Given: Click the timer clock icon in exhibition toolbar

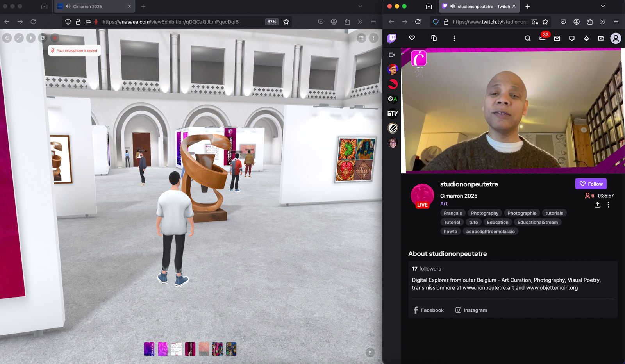Looking at the screenshot, I should point(43,38).
